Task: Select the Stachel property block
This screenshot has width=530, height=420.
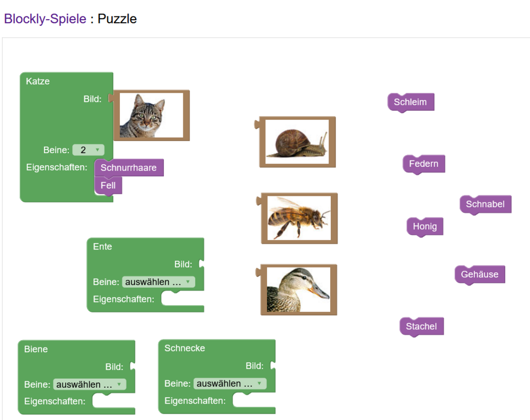Action: [x=421, y=326]
